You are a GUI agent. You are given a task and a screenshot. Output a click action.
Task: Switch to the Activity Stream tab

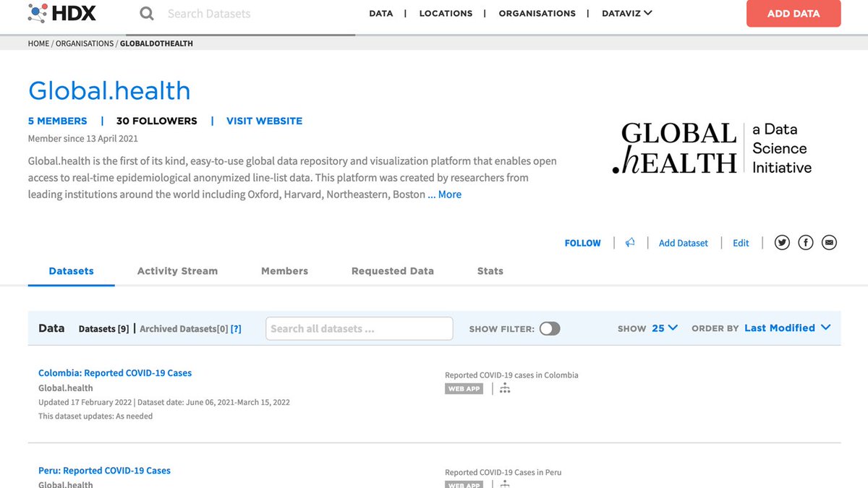coord(177,271)
